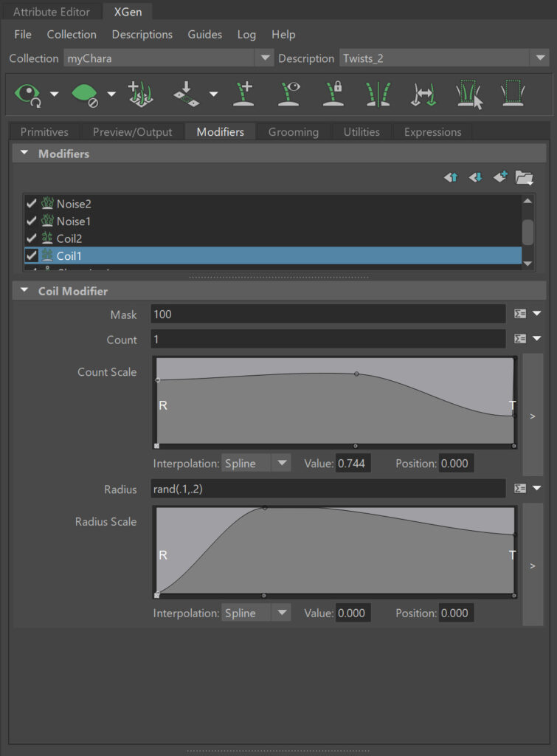Click the lock guide padlock icon

pyautogui.click(x=333, y=94)
